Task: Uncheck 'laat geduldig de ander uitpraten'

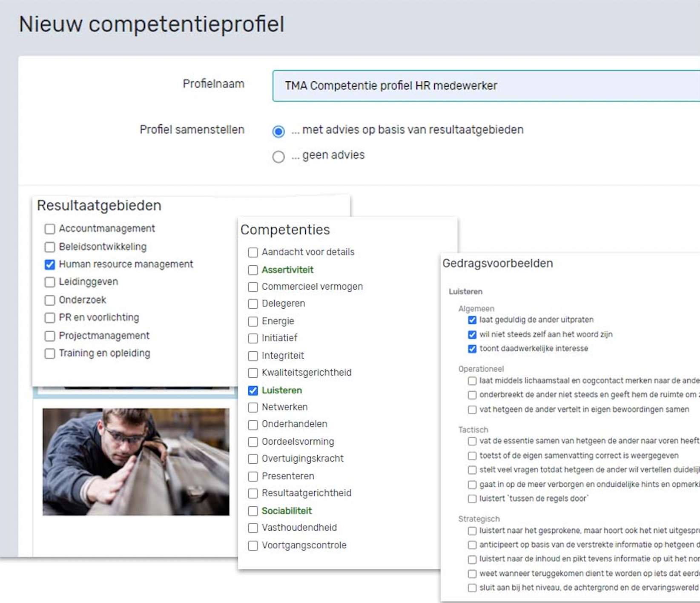Action: tap(472, 320)
